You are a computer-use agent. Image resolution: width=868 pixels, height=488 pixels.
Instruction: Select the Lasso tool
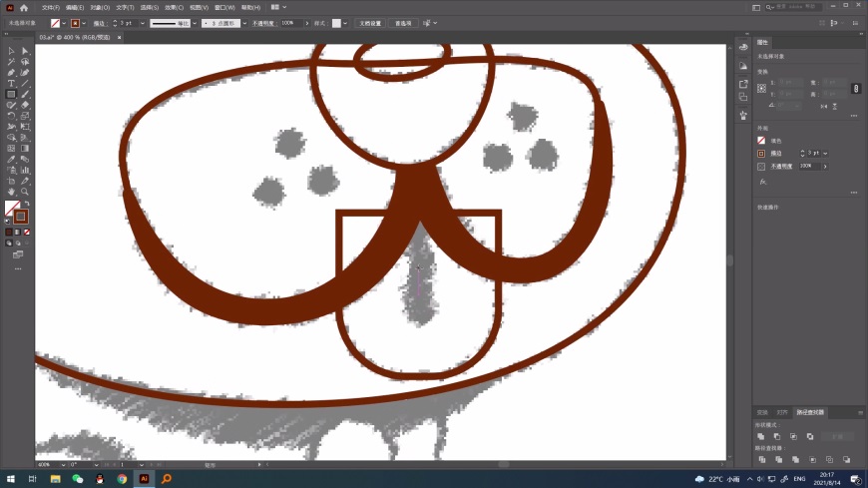(x=25, y=62)
